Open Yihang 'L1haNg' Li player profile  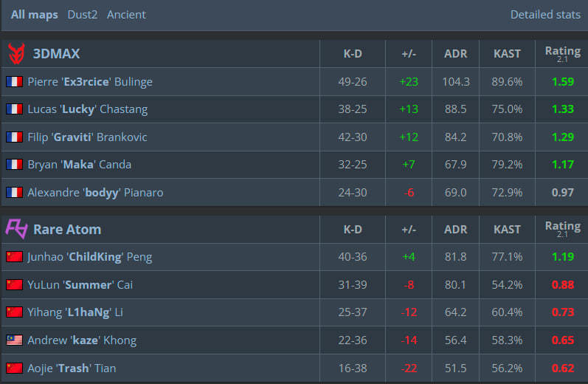pos(75,312)
